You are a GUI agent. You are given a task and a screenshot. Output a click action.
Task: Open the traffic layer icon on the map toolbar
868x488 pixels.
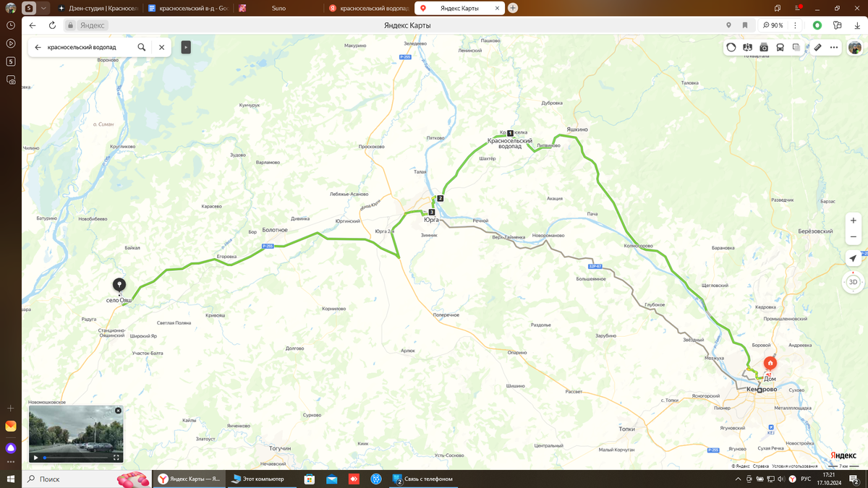pos(731,47)
